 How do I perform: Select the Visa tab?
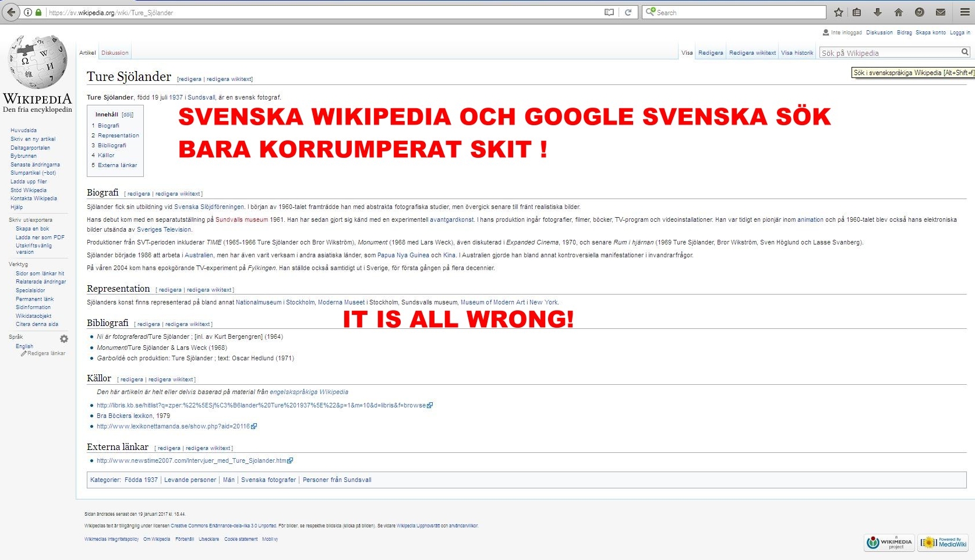687,53
